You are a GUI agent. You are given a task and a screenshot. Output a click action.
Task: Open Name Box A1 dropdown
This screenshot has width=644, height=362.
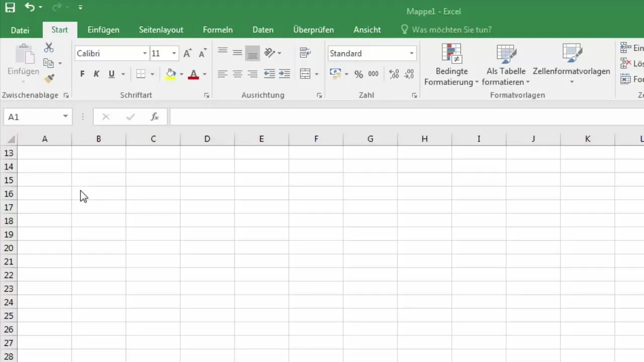65,117
